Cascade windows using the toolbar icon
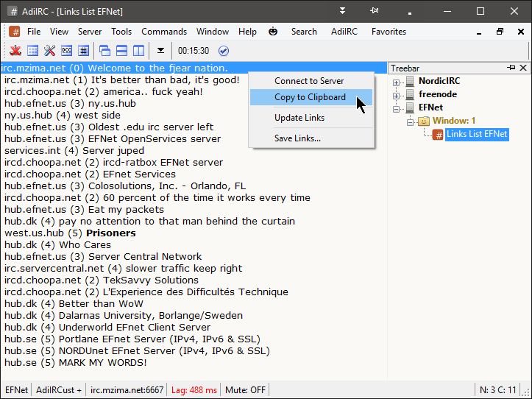This screenshot has width=532, height=399. [104, 51]
